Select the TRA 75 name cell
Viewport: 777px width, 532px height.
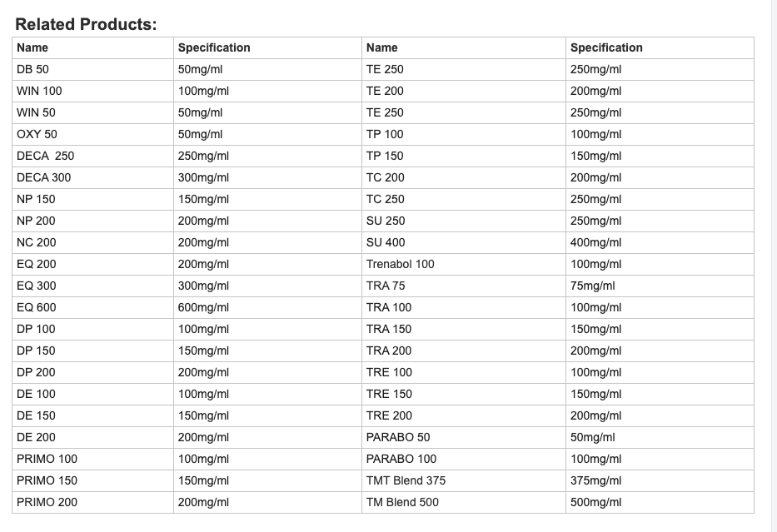[386, 286]
